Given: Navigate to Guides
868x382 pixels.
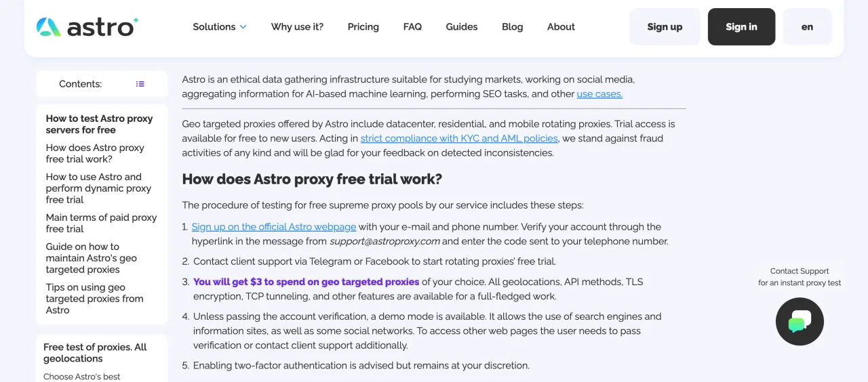Looking at the screenshot, I should (461, 27).
